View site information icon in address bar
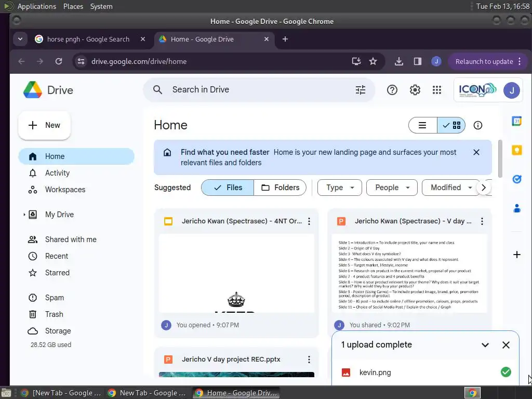This screenshot has height=399, width=532. tap(81, 61)
